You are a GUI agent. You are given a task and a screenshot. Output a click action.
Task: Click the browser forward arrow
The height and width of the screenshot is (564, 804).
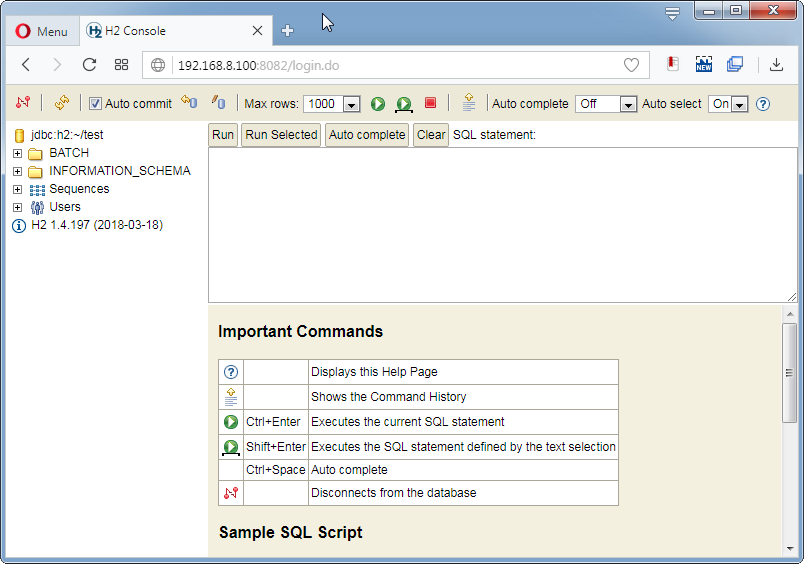pyautogui.click(x=57, y=65)
